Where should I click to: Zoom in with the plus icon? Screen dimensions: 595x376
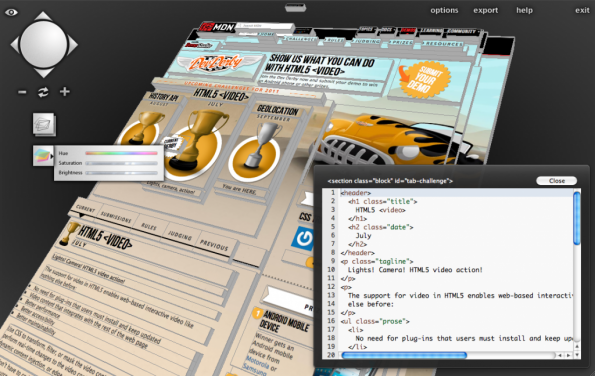click(65, 92)
